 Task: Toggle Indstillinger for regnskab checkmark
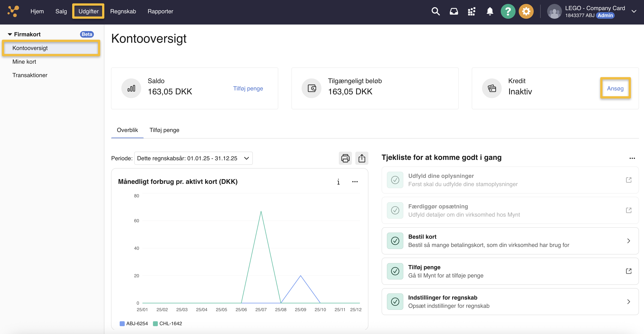pos(395,302)
